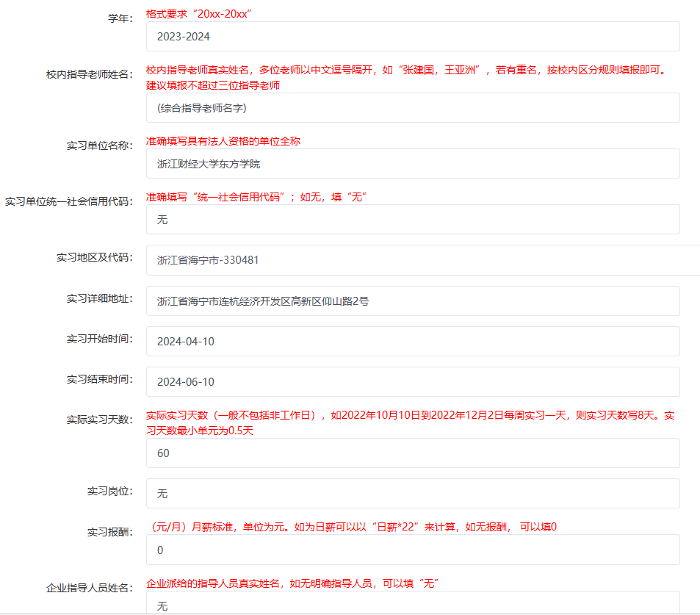
Task: Click the 实习单位名称 field with 浙江财经大学东方学院
Action: [413, 164]
